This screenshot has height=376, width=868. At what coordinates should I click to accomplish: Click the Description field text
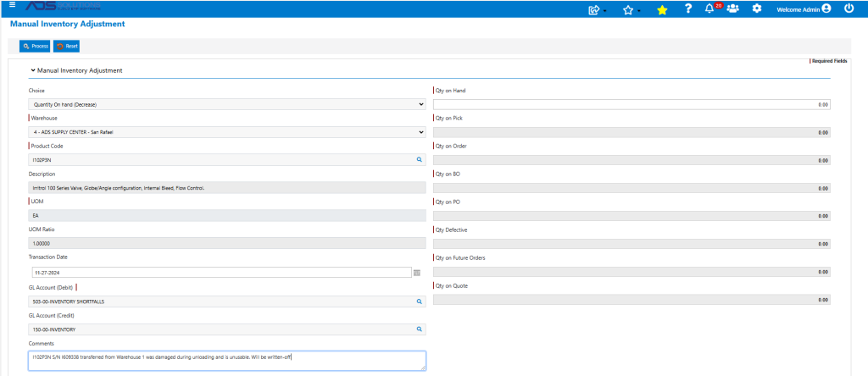[227, 188]
